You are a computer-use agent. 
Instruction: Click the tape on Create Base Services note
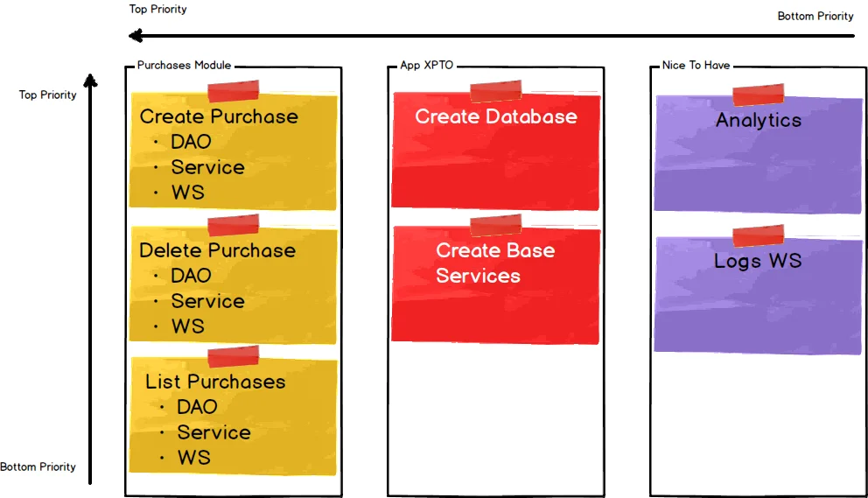[495, 225]
